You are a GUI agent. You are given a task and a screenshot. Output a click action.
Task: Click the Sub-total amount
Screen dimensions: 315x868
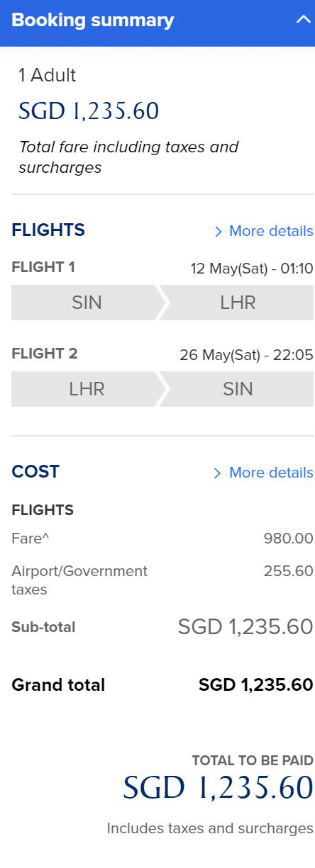[245, 627]
